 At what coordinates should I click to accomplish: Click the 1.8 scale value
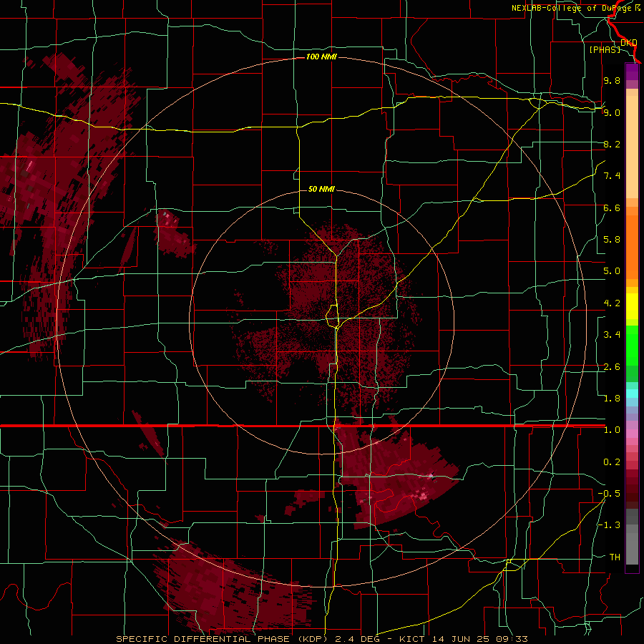point(612,399)
